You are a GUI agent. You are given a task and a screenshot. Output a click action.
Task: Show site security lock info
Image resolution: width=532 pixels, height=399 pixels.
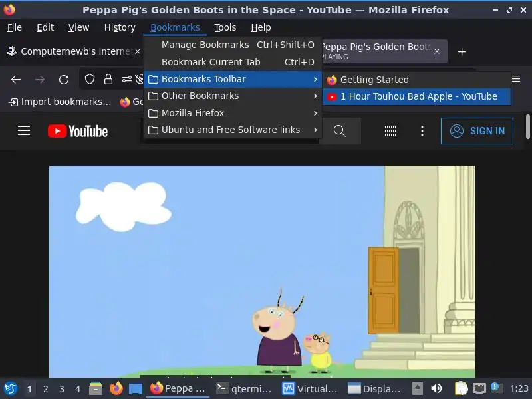pos(108,79)
